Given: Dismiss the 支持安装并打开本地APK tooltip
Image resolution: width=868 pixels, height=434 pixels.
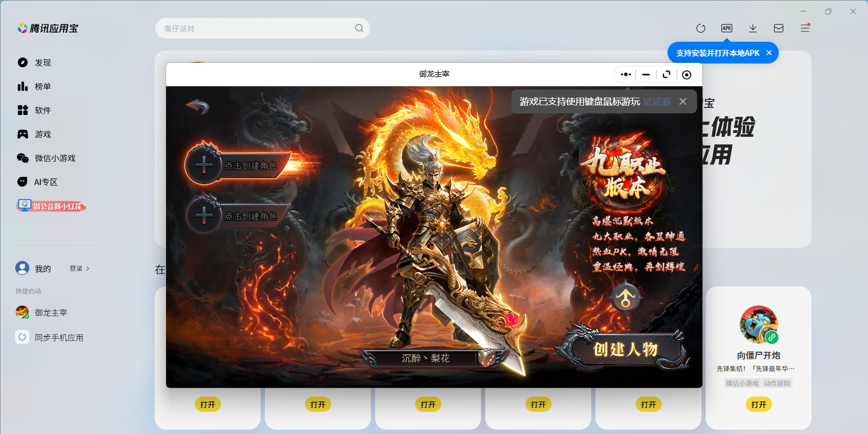Looking at the screenshot, I should coord(769,53).
